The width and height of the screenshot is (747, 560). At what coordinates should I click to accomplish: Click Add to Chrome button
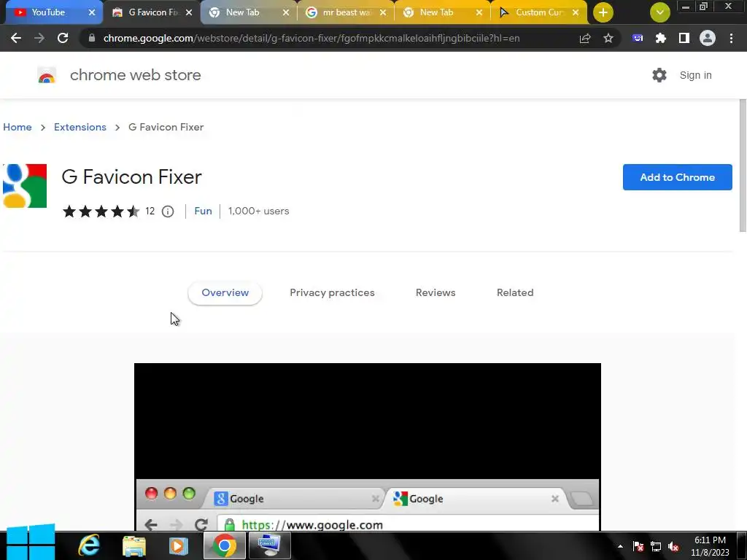678,177
